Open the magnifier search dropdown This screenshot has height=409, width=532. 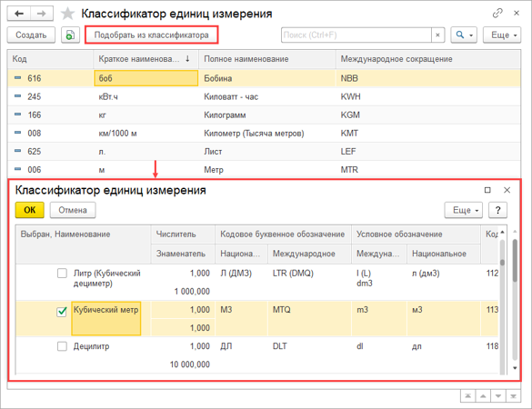point(464,35)
